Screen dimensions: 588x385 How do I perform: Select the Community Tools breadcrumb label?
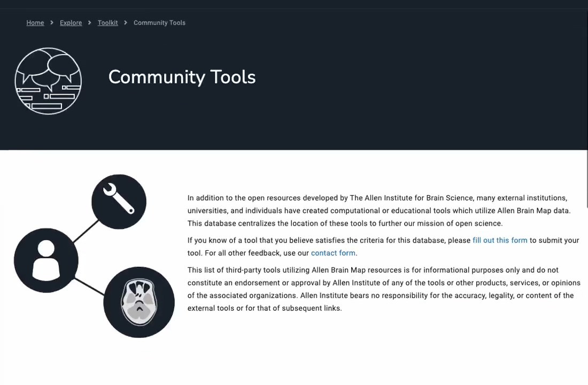point(159,23)
